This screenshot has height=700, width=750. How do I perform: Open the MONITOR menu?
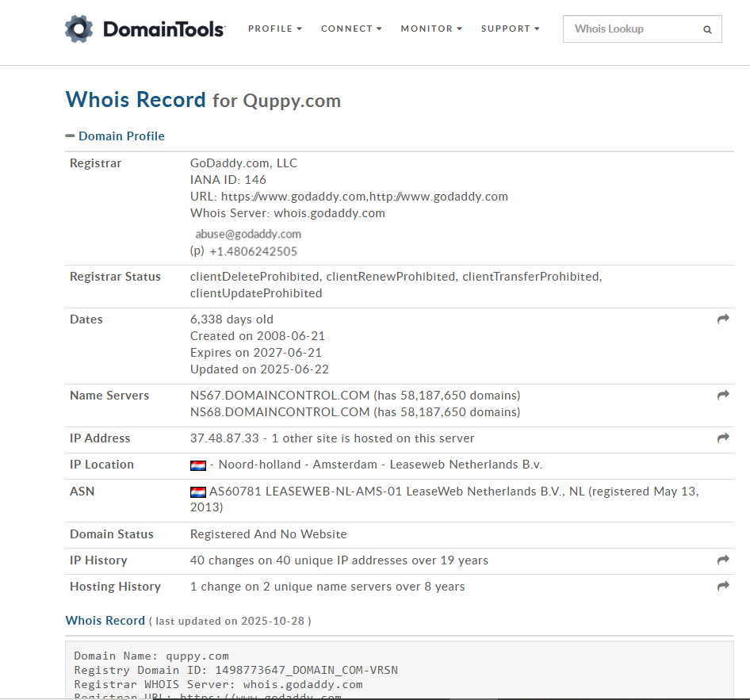(431, 29)
